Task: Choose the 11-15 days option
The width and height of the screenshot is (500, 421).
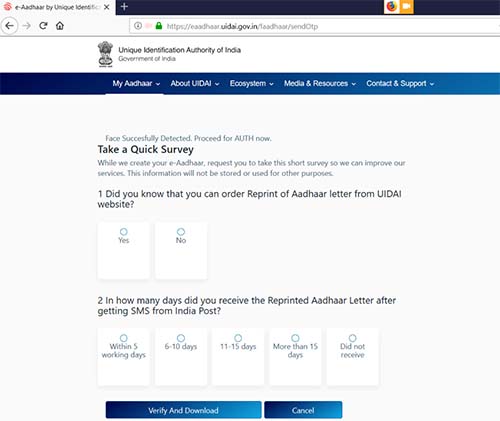Action: (238, 338)
